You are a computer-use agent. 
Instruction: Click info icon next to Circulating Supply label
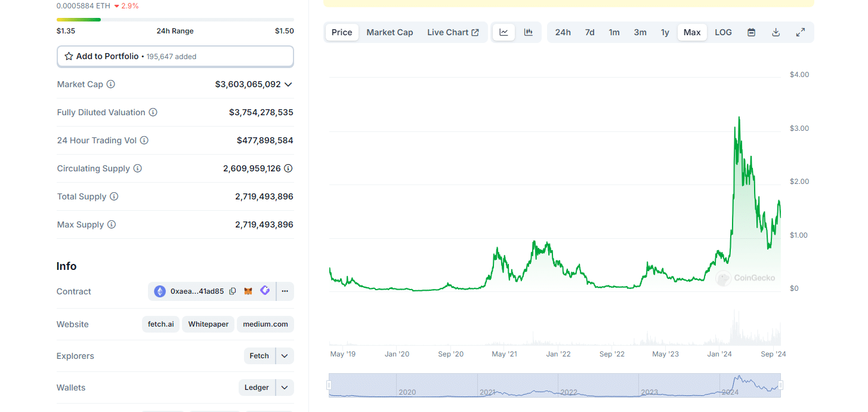pyautogui.click(x=137, y=168)
